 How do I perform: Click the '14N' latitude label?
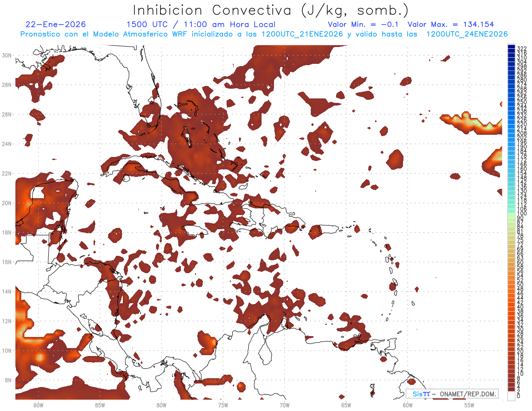(7, 291)
